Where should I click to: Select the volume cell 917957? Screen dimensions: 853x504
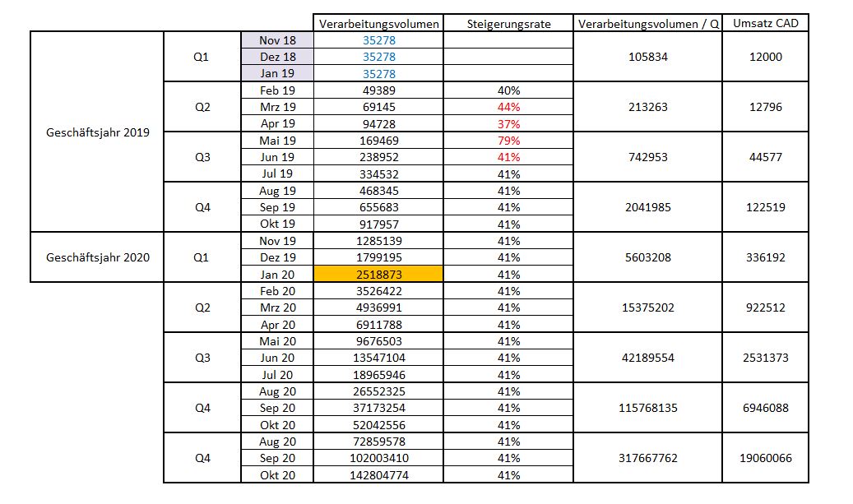tap(379, 224)
